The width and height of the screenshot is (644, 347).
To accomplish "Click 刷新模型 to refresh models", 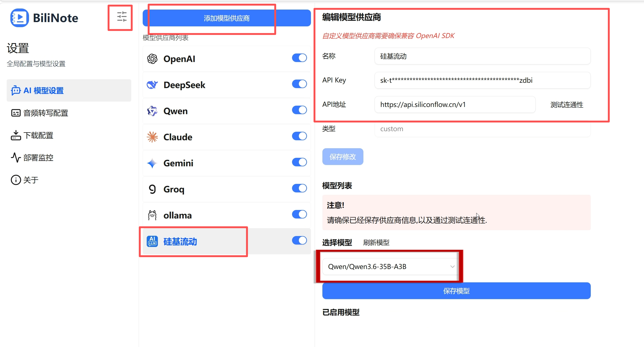I will (376, 242).
